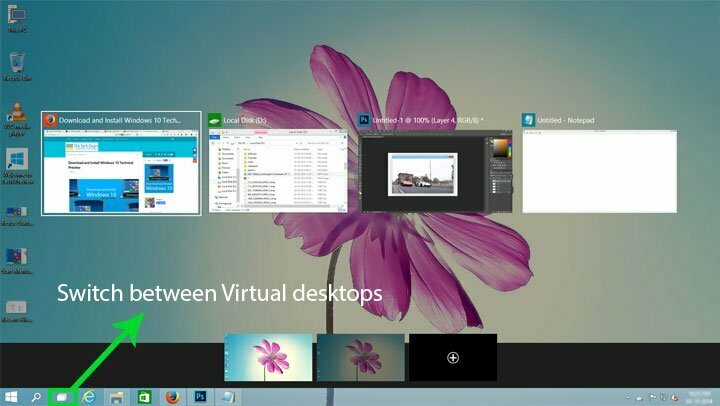This screenshot has height=406, width=720.
Task: Select the Photoshop Untitled-1 window thumbnail
Action: tap(435, 164)
